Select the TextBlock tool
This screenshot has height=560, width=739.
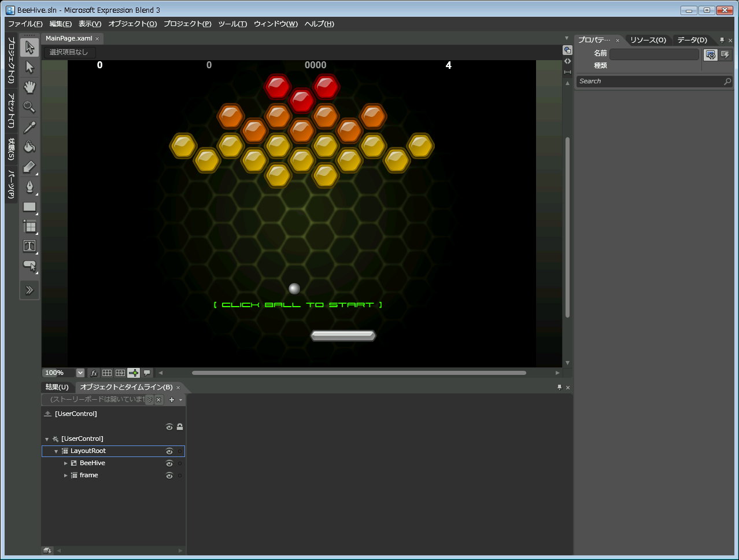(29, 246)
